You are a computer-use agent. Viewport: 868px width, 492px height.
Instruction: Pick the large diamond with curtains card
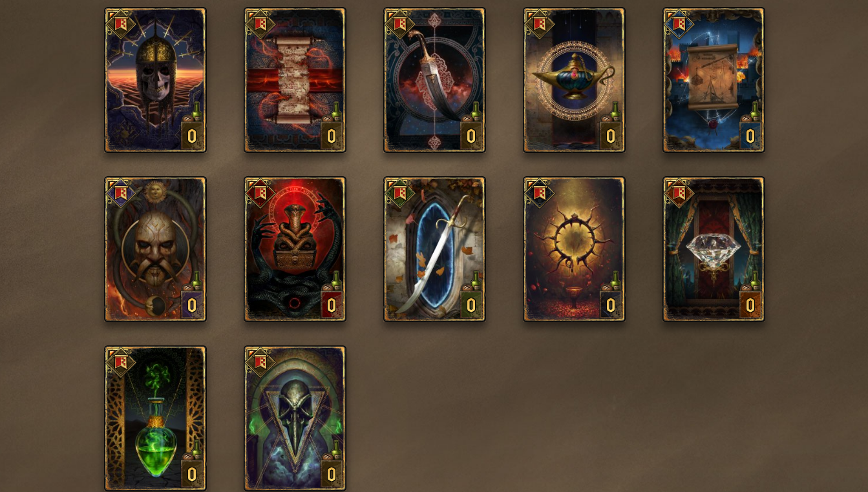[x=714, y=249]
